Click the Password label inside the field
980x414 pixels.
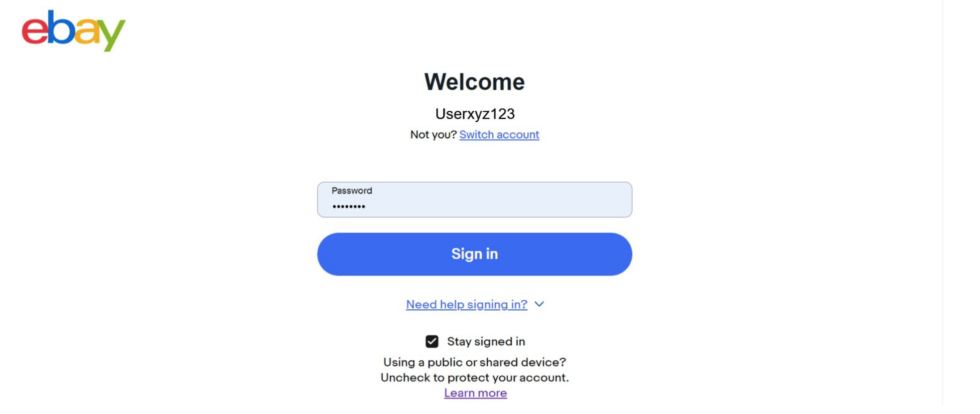click(x=352, y=191)
